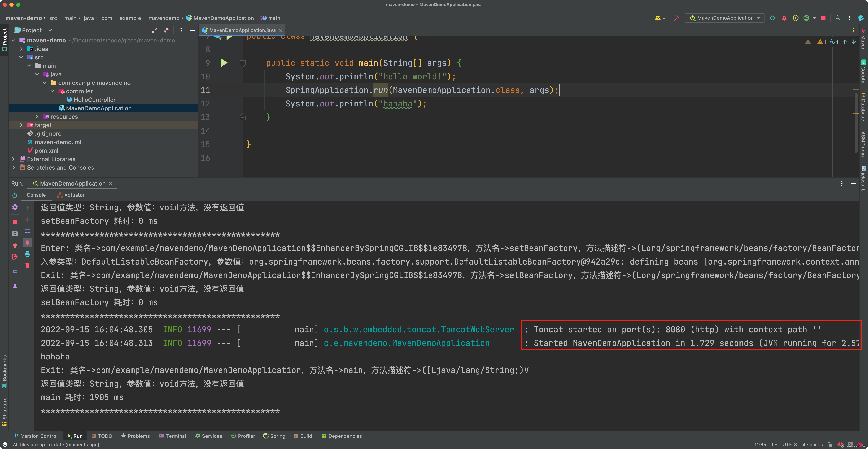Click UTF-8 encoding in status bar
868x449 pixels.
point(790,445)
